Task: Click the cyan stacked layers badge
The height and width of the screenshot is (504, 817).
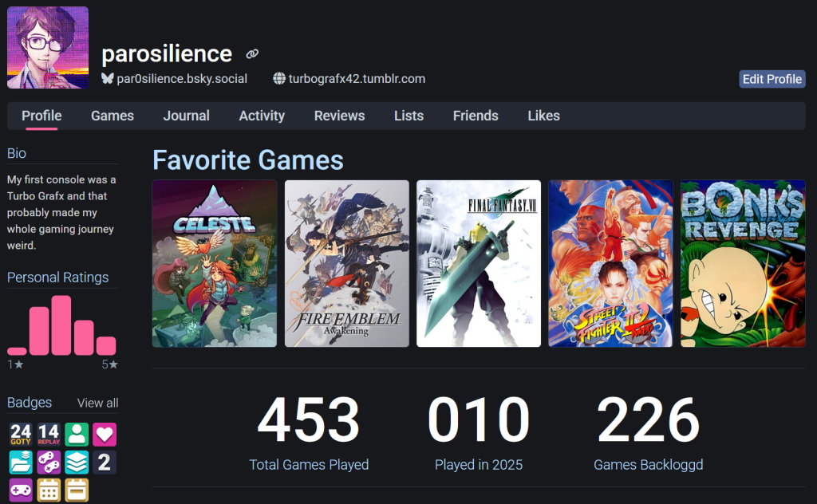Action: pyautogui.click(x=77, y=463)
